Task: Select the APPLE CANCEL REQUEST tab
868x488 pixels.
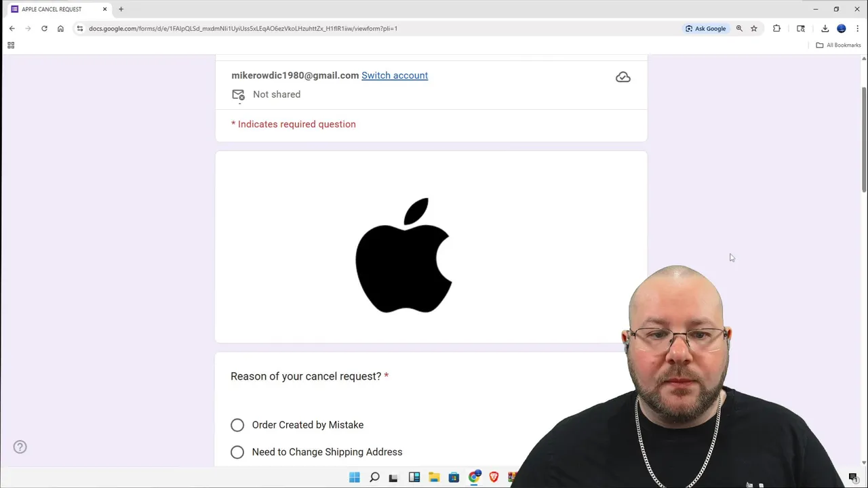Action: pyautogui.click(x=58, y=9)
